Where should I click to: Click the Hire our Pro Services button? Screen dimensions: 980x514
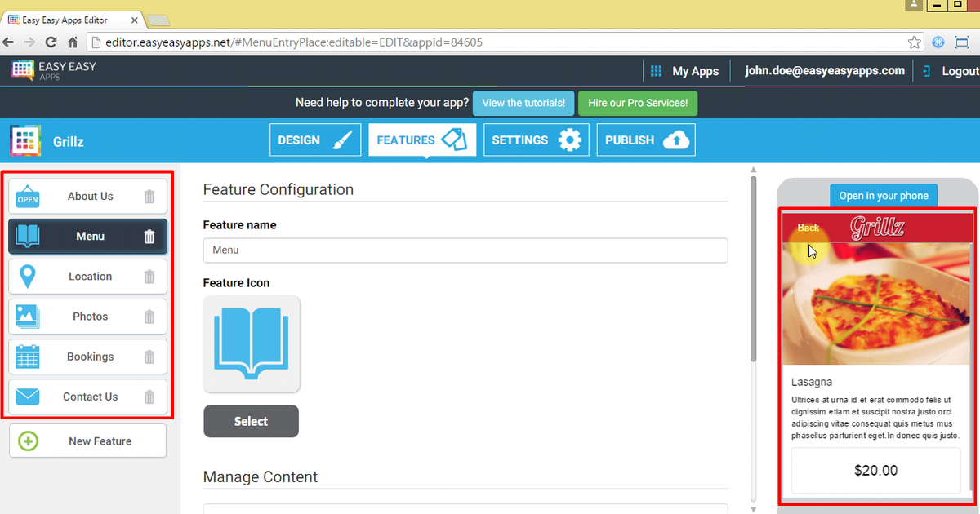pyautogui.click(x=638, y=103)
